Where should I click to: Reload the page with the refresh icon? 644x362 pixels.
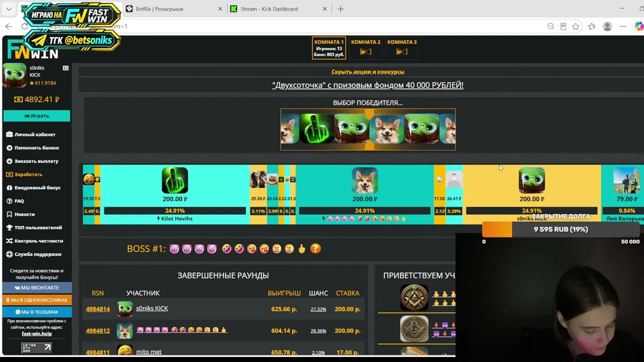point(25,26)
